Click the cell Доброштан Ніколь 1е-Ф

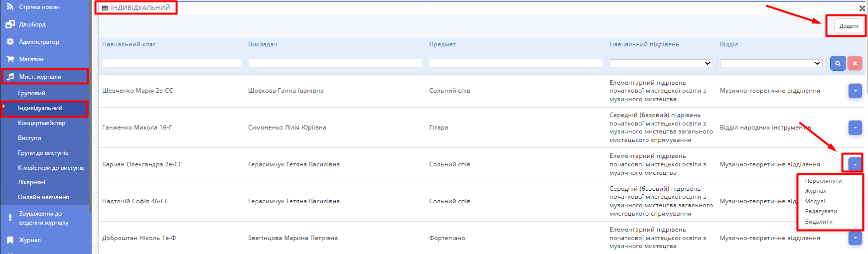(x=139, y=238)
